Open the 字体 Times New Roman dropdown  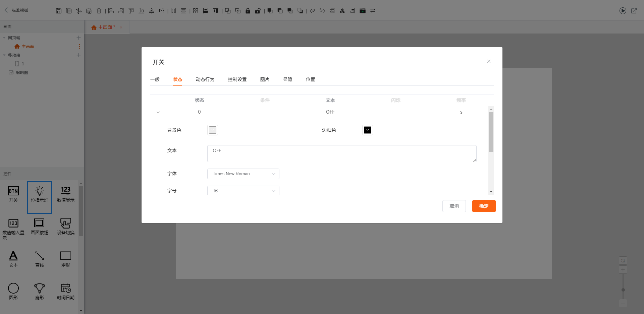point(243,174)
